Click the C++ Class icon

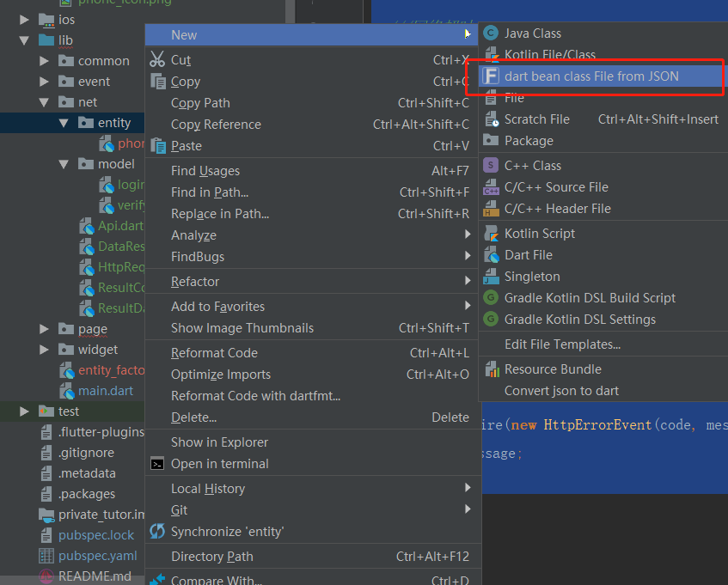point(491,165)
